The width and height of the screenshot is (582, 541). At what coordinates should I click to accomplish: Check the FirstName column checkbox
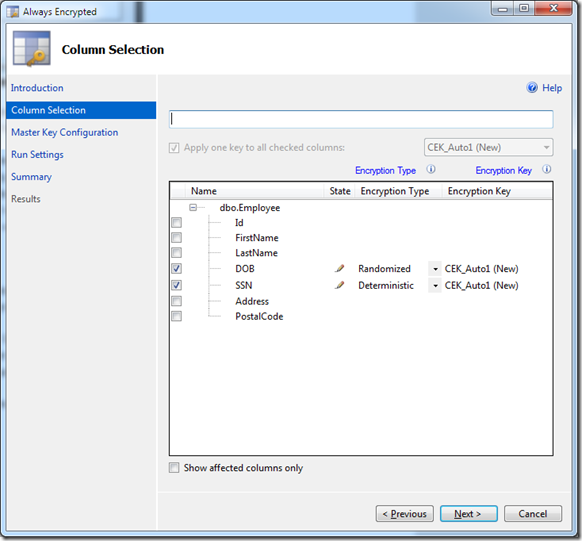pyautogui.click(x=176, y=237)
